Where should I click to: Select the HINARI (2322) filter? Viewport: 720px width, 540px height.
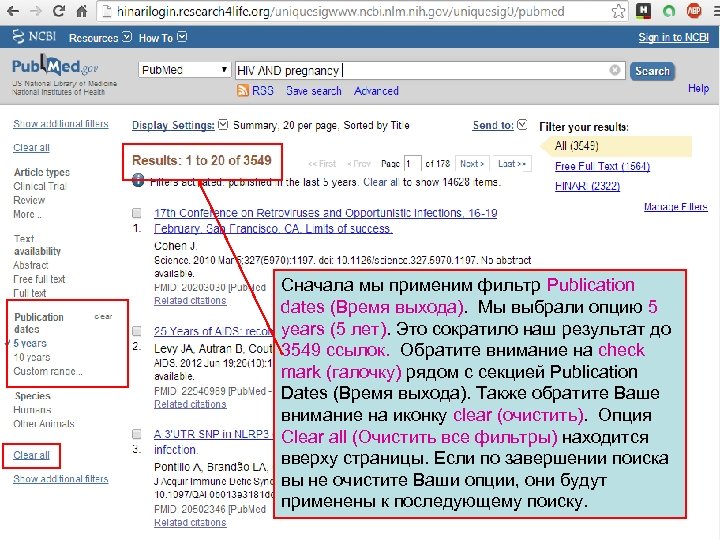pos(587,186)
